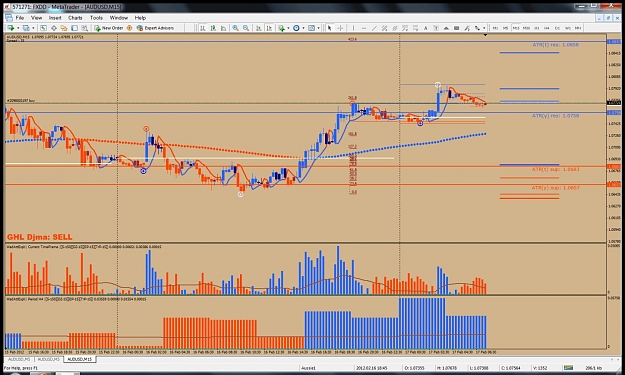Expand the New Chart dropdown arrow

click(18, 28)
